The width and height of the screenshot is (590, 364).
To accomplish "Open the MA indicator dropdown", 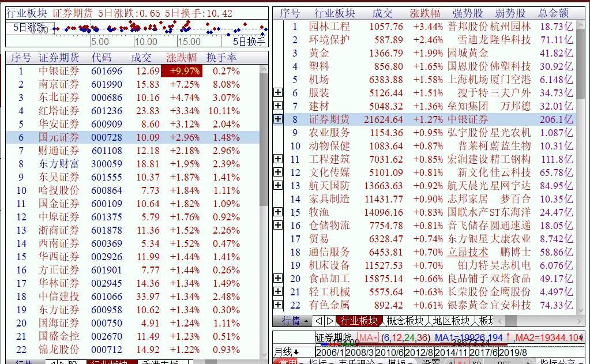I will (367, 337).
